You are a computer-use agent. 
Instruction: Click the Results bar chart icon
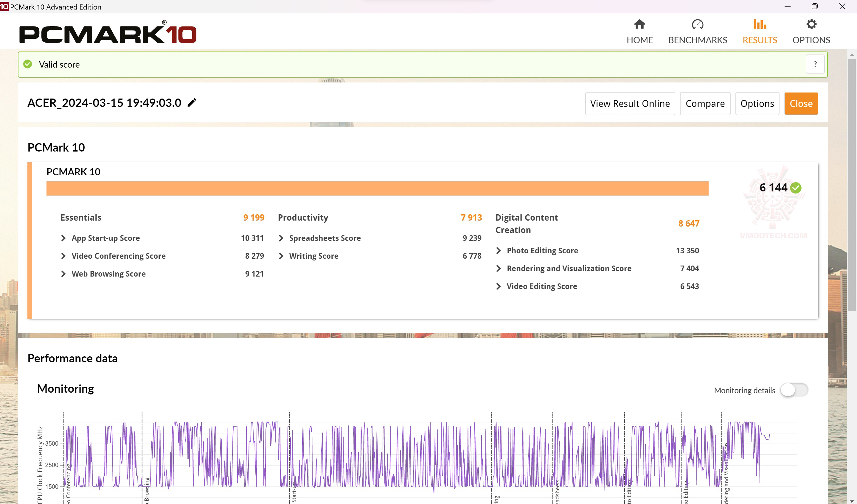click(759, 24)
